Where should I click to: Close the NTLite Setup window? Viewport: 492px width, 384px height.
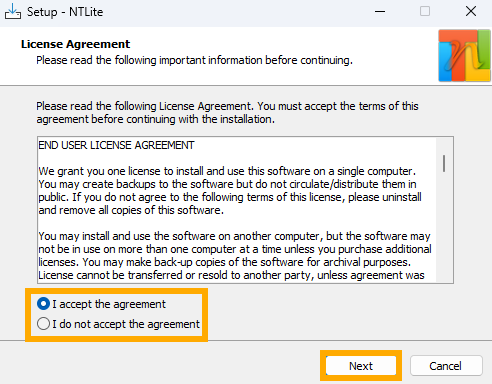471,11
